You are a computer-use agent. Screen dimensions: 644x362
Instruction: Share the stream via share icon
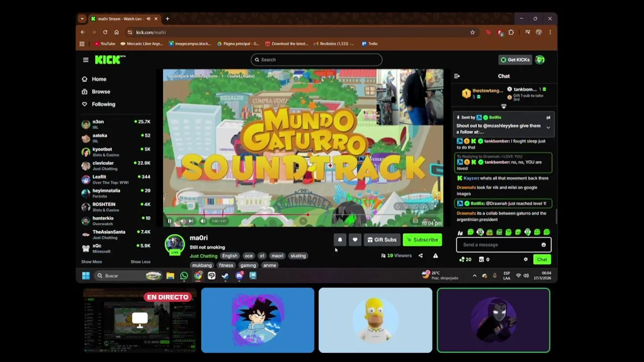421,255
